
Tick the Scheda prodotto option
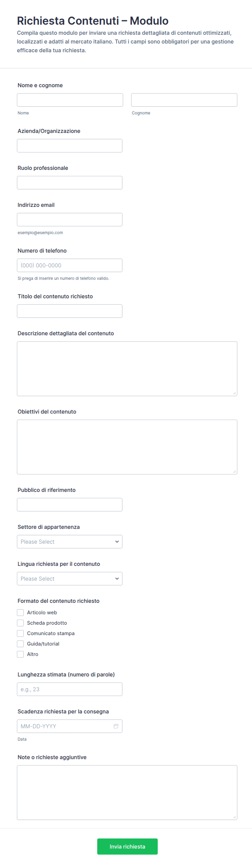pos(21,623)
